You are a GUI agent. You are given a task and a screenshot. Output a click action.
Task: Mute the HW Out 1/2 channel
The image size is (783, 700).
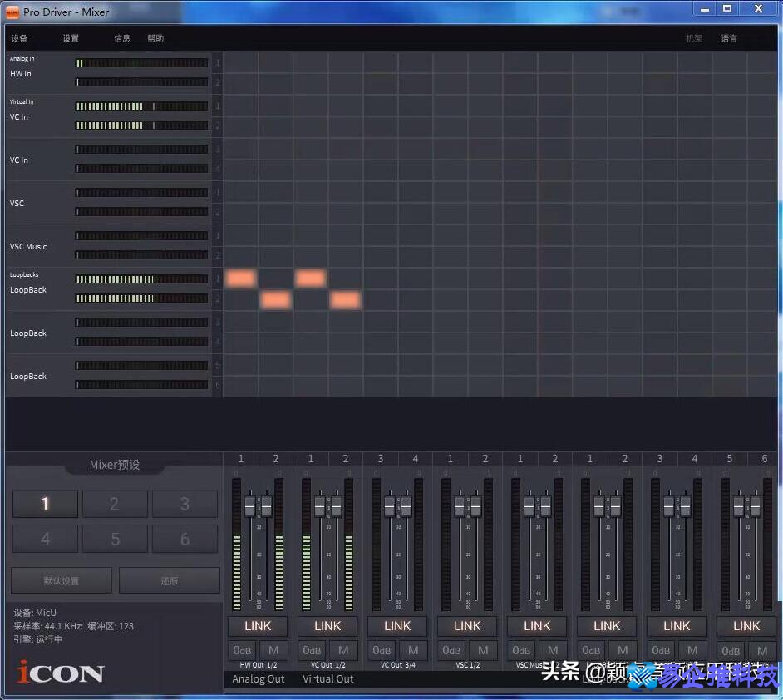pyautogui.click(x=273, y=650)
